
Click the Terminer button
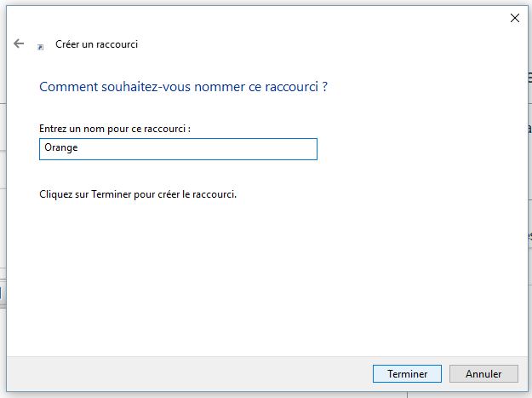pos(406,373)
